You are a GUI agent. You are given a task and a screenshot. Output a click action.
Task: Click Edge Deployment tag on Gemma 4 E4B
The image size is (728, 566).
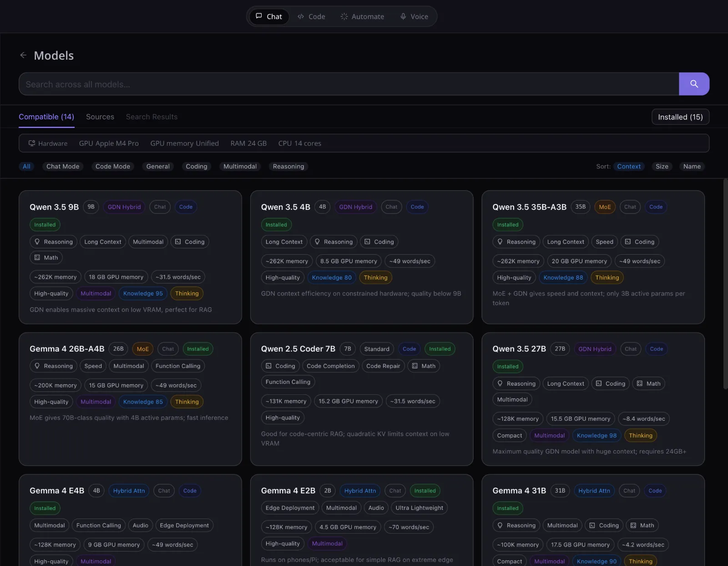pyautogui.click(x=184, y=525)
